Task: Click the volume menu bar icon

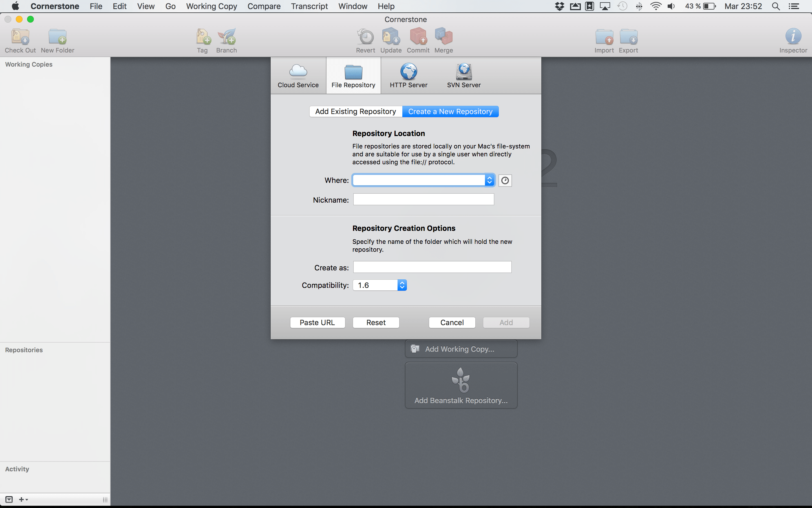Action: coord(671,6)
